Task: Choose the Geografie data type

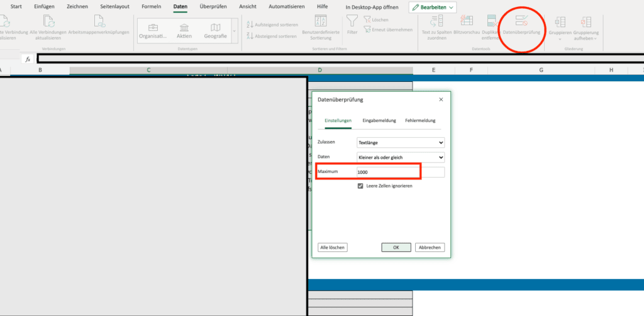Action: (216, 29)
